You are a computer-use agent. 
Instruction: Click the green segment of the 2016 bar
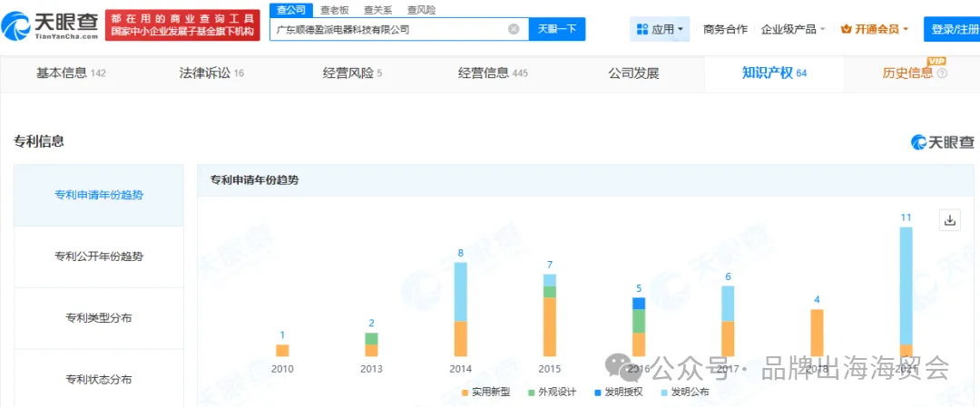coord(638,321)
